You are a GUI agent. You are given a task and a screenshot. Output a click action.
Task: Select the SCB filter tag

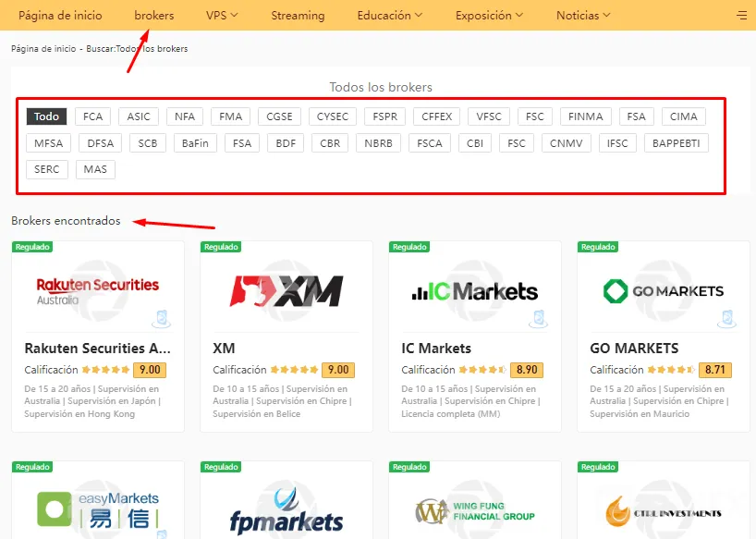pos(148,143)
